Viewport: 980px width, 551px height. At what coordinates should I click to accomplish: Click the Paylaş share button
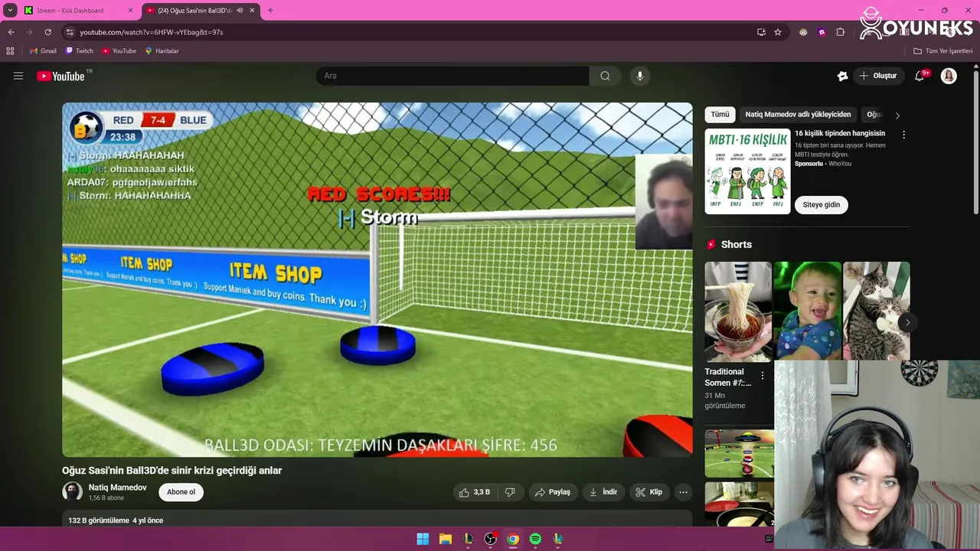point(552,492)
